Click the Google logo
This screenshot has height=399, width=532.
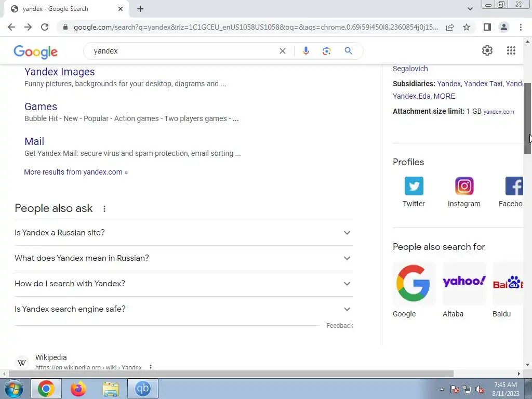36,51
